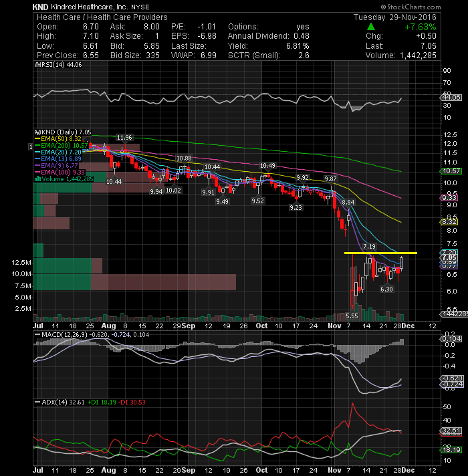Click the EPS value -6.98
Screen dimensions: 468x476
click(207, 36)
